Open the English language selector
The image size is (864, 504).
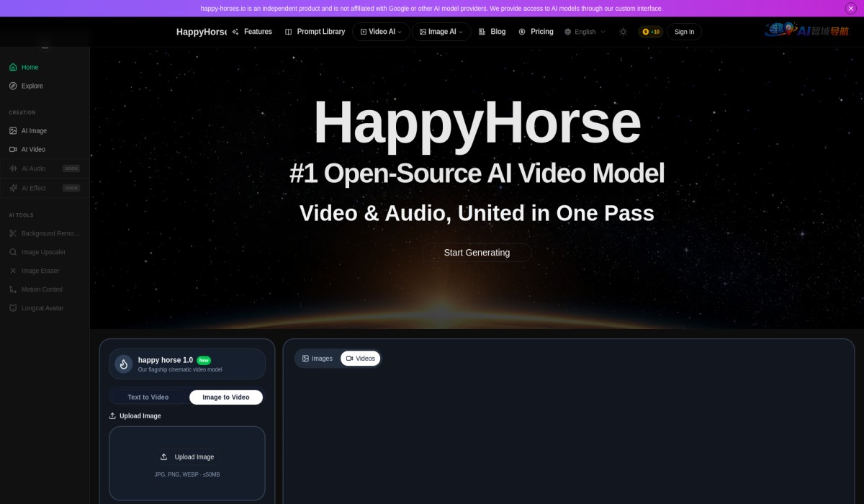tap(585, 32)
